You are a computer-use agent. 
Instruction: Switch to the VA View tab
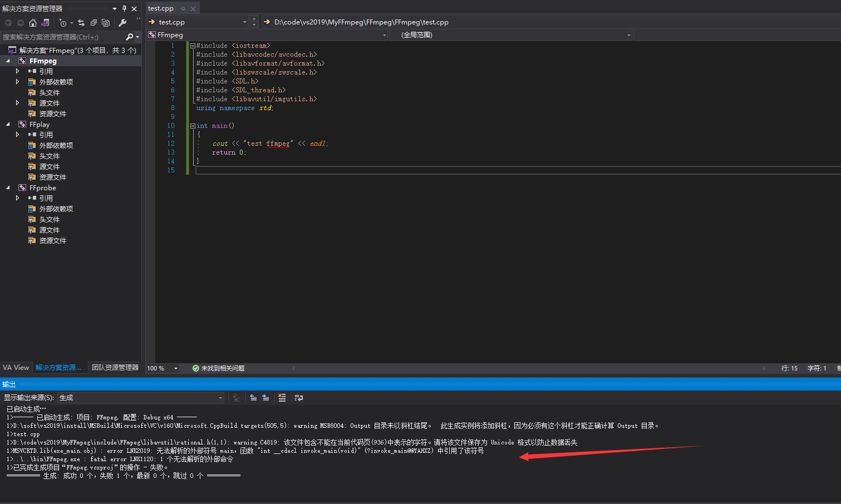[16, 368]
